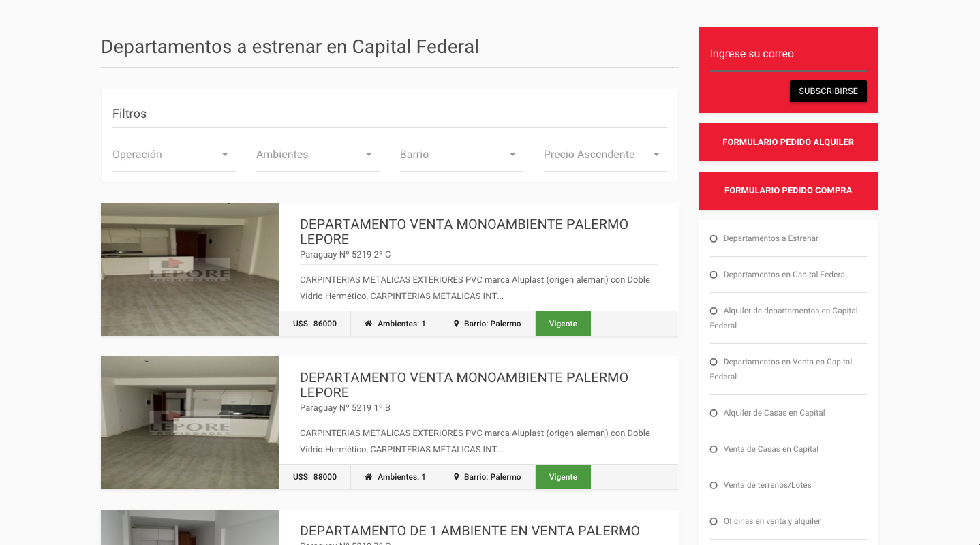Image resolution: width=980 pixels, height=545 pixels.
Task: Click the home icon beside Ambientes: 1 in first listing
Action: (x=369, y=324)
